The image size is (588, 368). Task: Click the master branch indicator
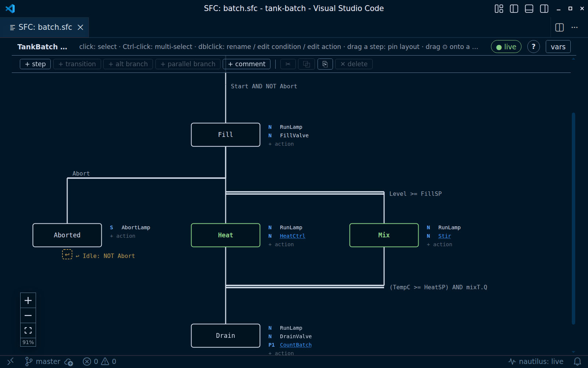[43, 361]
